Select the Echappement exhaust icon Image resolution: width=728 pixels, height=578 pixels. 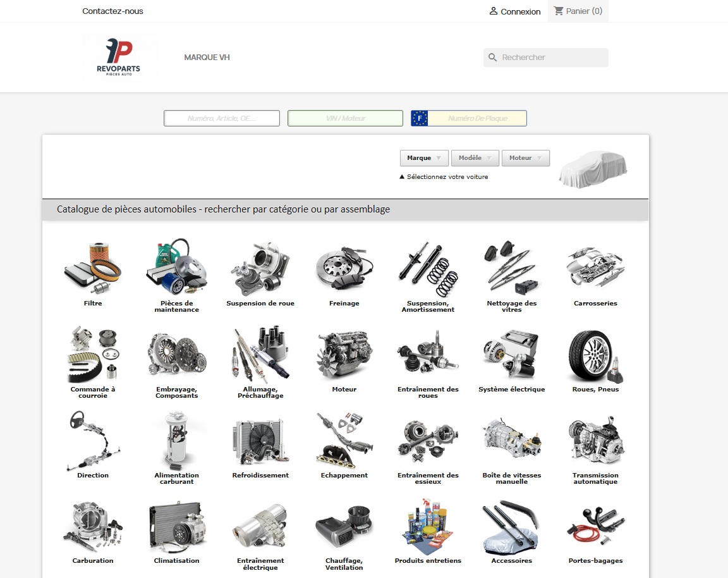pos(344,440)
